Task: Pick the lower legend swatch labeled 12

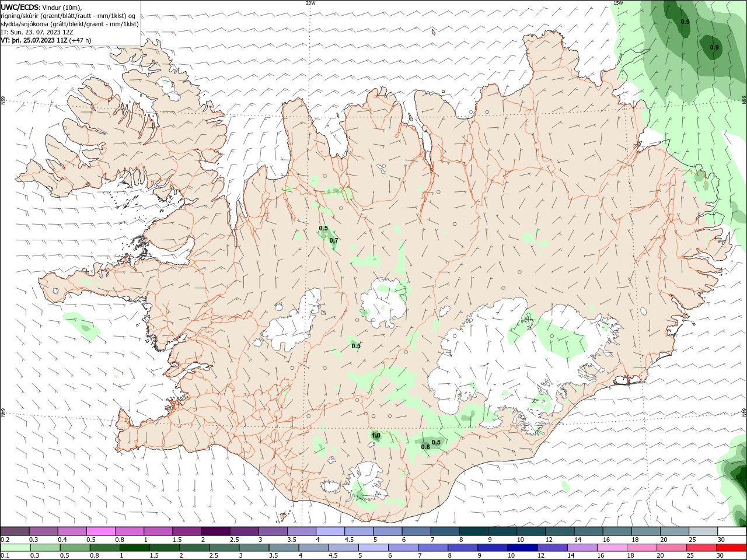Action: pyautogui.click(x=553, y=548)
